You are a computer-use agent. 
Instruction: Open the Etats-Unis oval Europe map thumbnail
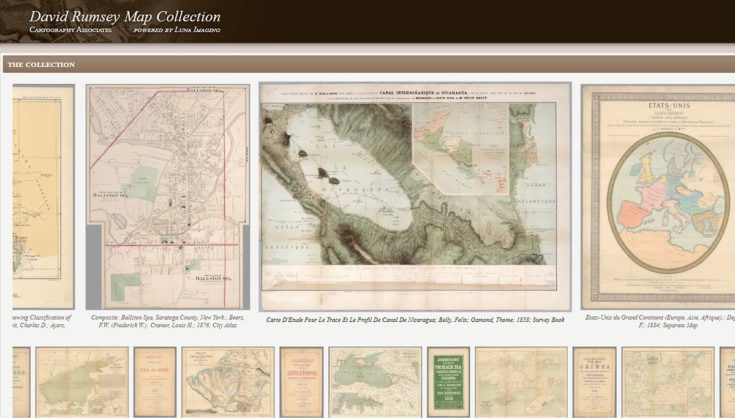pyautogui.click(x=658, y=197)
